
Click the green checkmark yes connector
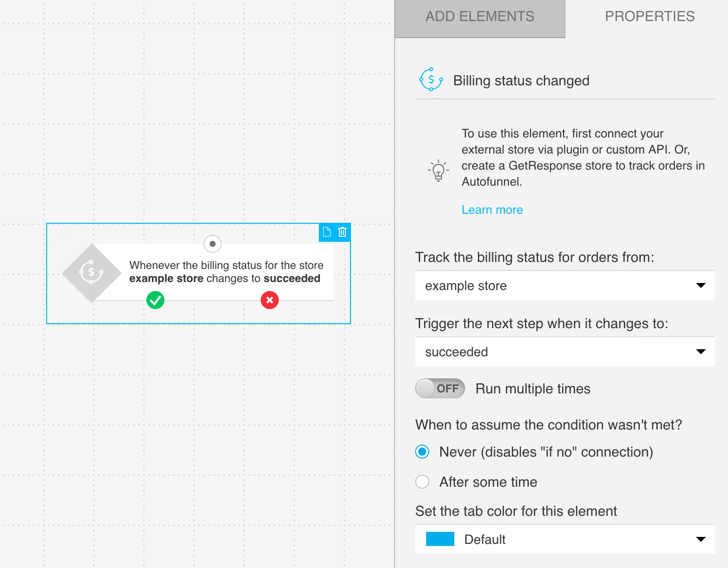pyautogui.click(x=155, y=300)
